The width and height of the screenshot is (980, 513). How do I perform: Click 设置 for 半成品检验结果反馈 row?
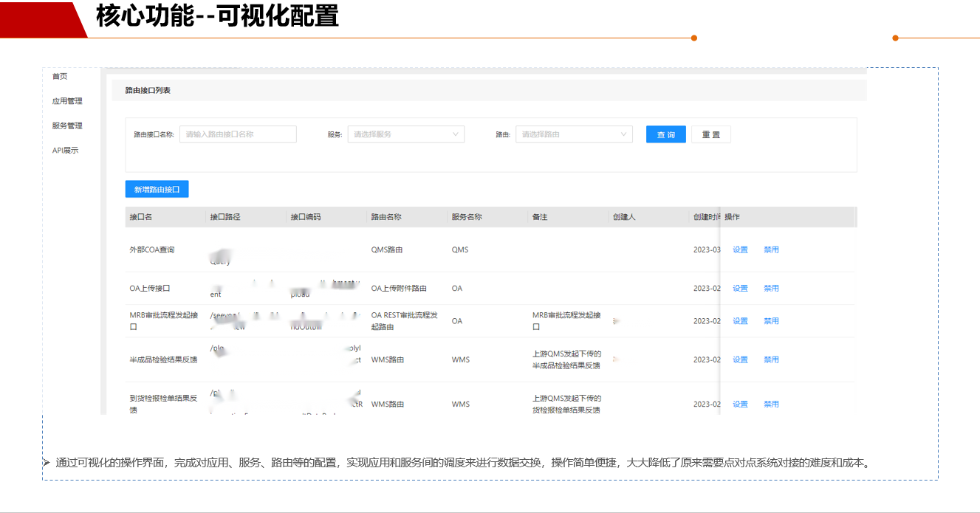point(740,360)
